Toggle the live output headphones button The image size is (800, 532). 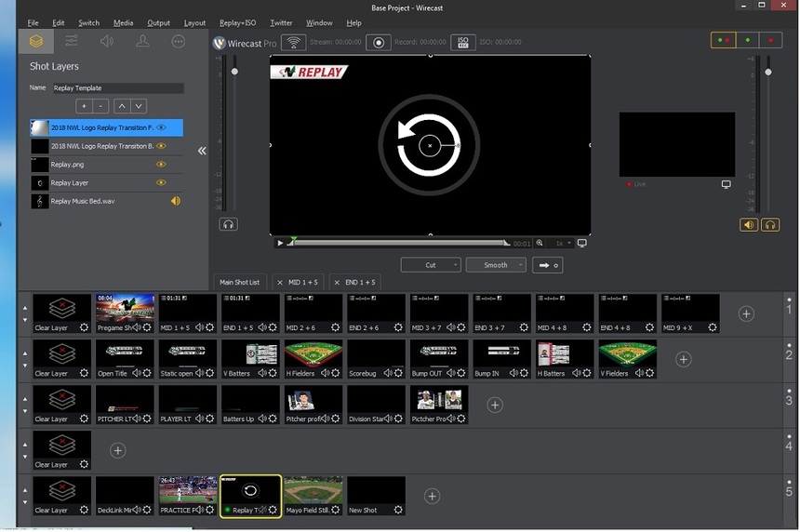click(770, 224)
